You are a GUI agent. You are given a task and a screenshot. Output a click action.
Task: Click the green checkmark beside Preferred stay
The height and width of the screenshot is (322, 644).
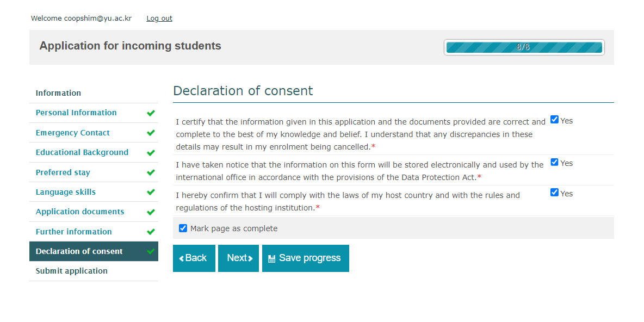151,172
